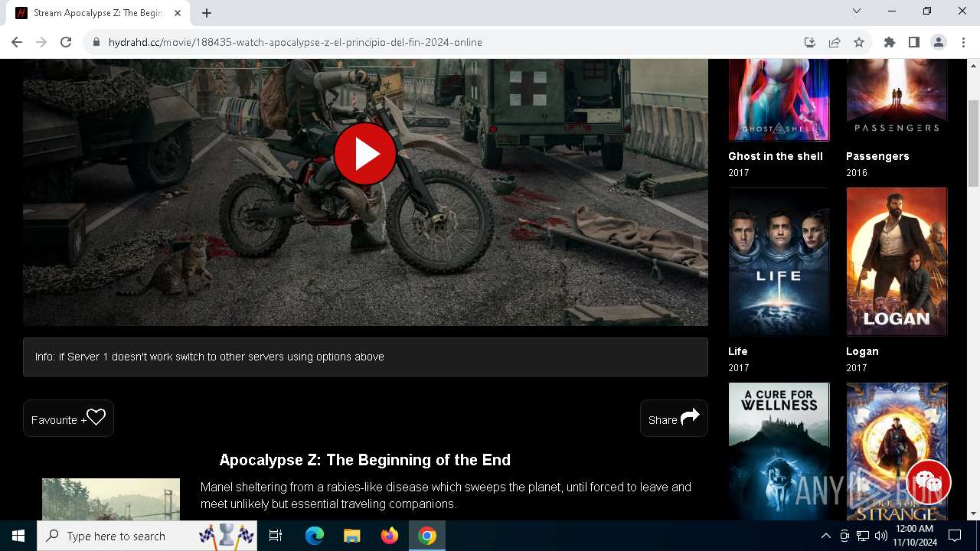Open the Doctor Strange poster
This screenshot has height=551, width=980.
point(897,452)
